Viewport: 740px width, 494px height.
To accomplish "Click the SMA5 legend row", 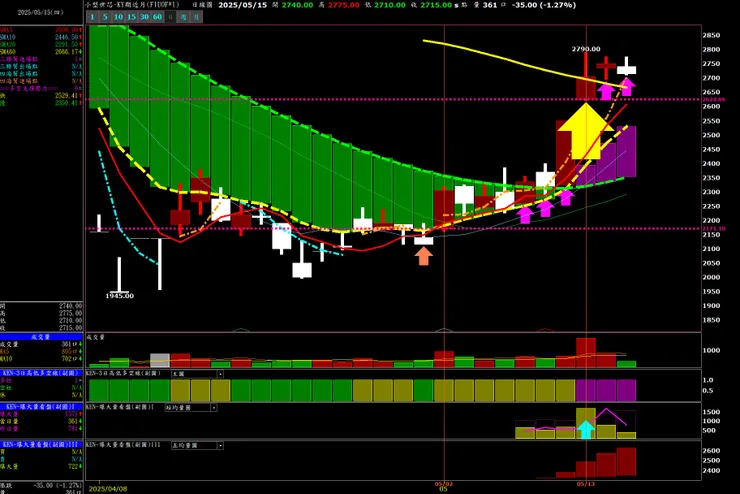I will pos(42,30).
